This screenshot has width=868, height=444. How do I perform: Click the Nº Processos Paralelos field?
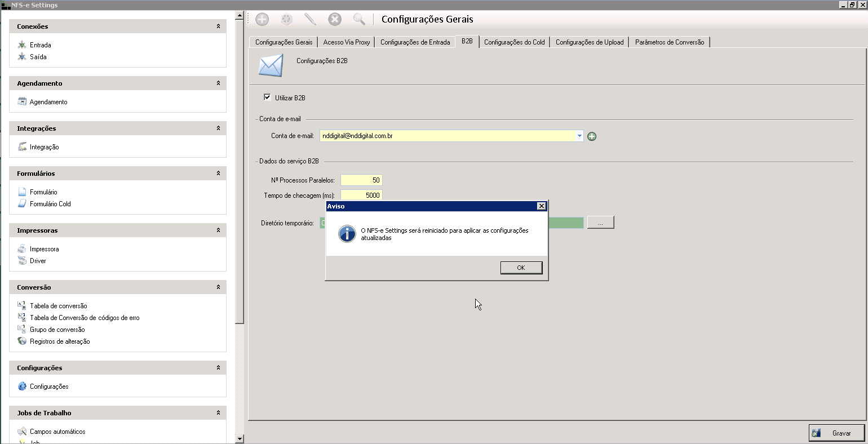pyautogui.click(x=361, y=180)
